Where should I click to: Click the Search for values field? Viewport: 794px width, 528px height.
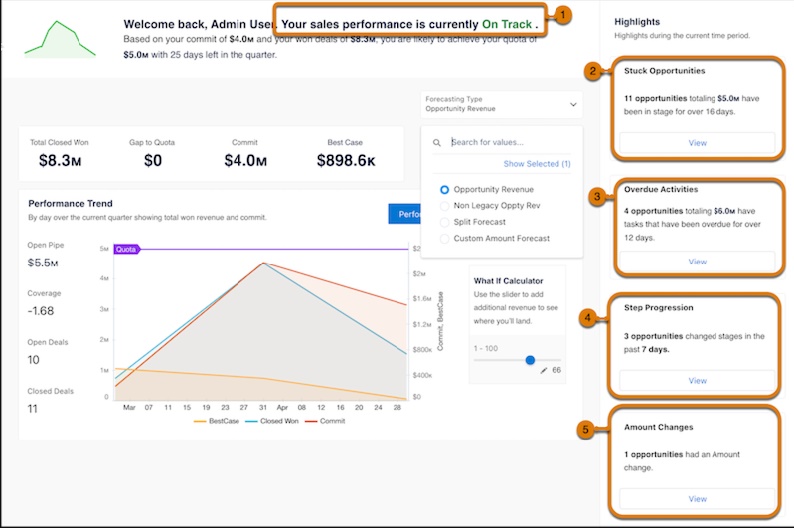point(510,142)
